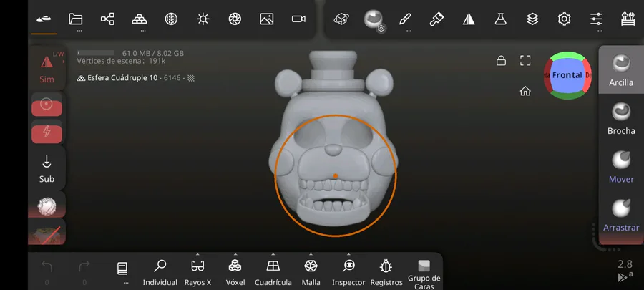Open current brush settings sphere
Image resolution: width=644 pixels, height=290 pixels.
[x=373, y=19]
